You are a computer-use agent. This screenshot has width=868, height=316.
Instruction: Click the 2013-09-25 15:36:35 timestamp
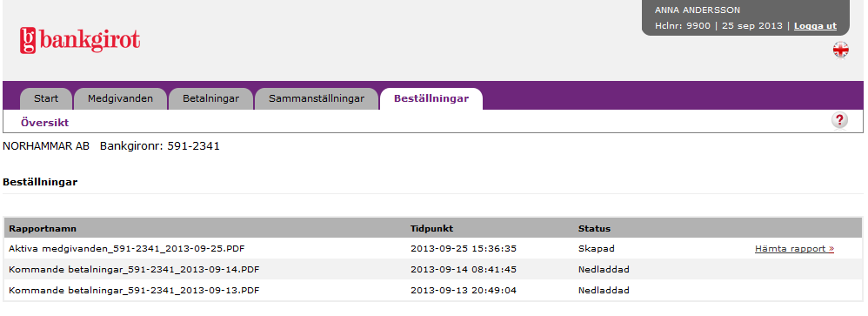464,249
